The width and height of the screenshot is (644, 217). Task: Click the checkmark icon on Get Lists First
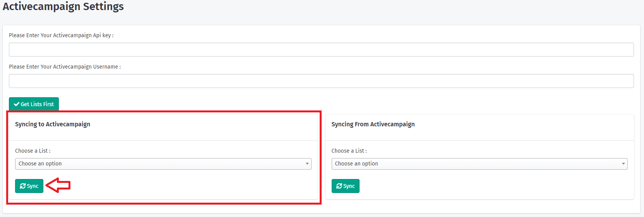click(17, 104)
